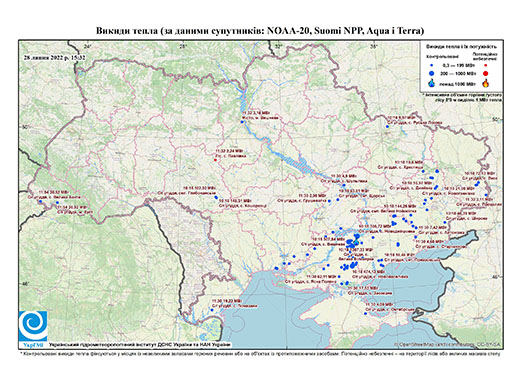
Task: Select the red heat marker near Павлівка
Action: (215, 160)
